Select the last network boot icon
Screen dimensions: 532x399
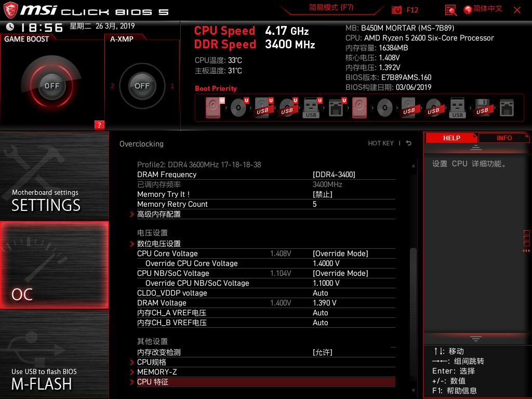pos(507,108)
